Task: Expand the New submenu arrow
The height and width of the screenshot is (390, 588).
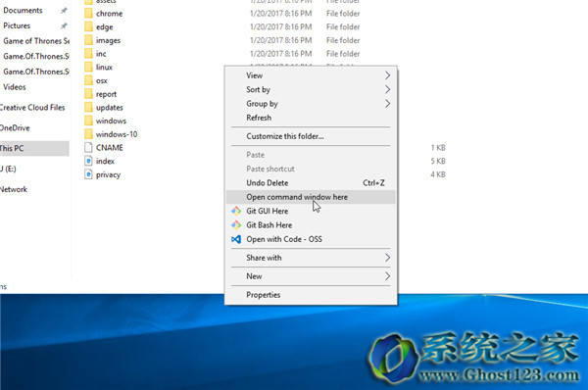Action: point(387,276)
